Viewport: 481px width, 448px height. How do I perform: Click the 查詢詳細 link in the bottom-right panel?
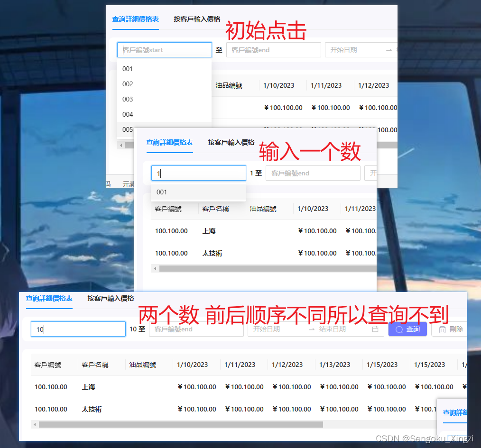point(454,412)
